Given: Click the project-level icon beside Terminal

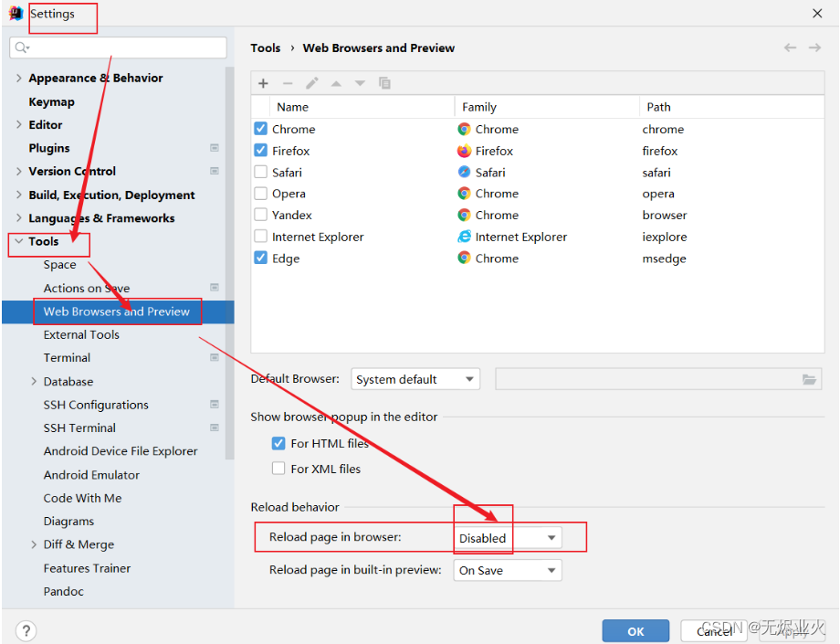Looking at the screenshot, I should 215,357.
